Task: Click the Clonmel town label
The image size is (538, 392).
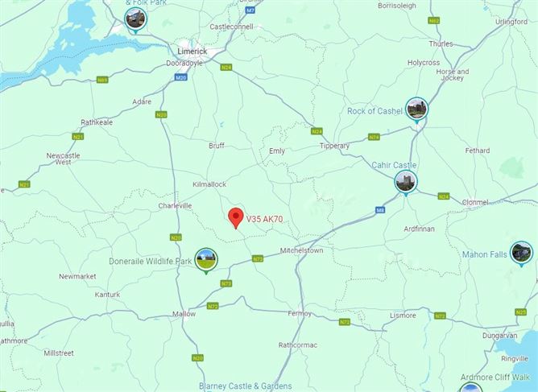Action: click(475, 202)
